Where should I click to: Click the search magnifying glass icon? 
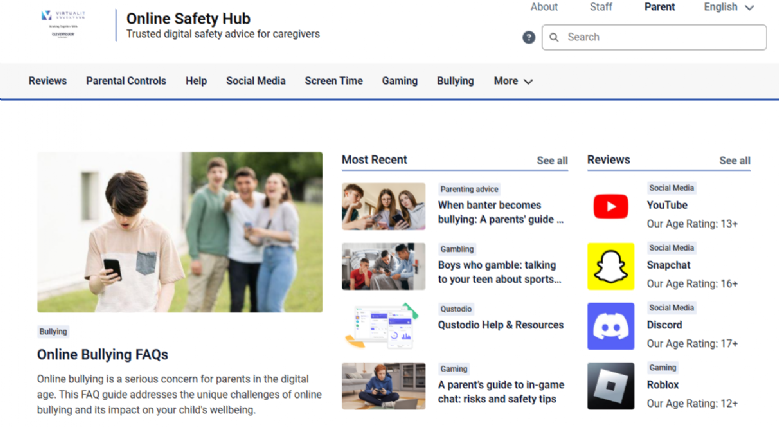pyautogui.click(x=554, y=38)
